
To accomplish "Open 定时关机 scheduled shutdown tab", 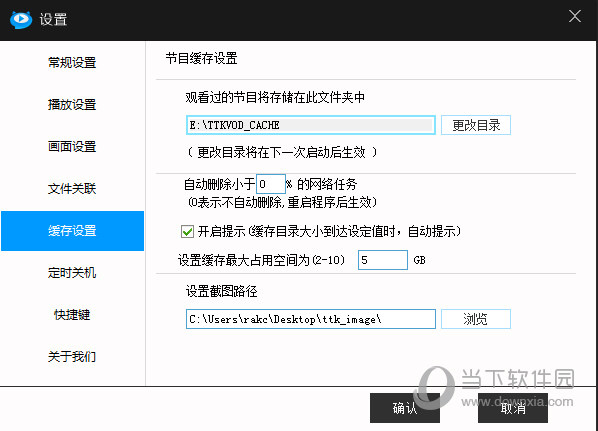I will click(x=72, y=273).
